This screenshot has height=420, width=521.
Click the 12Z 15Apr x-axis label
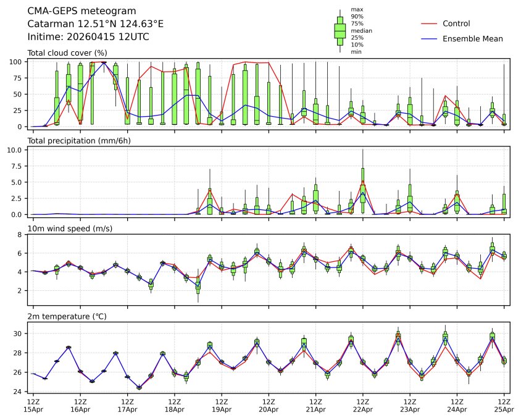(x=33, y=405)
